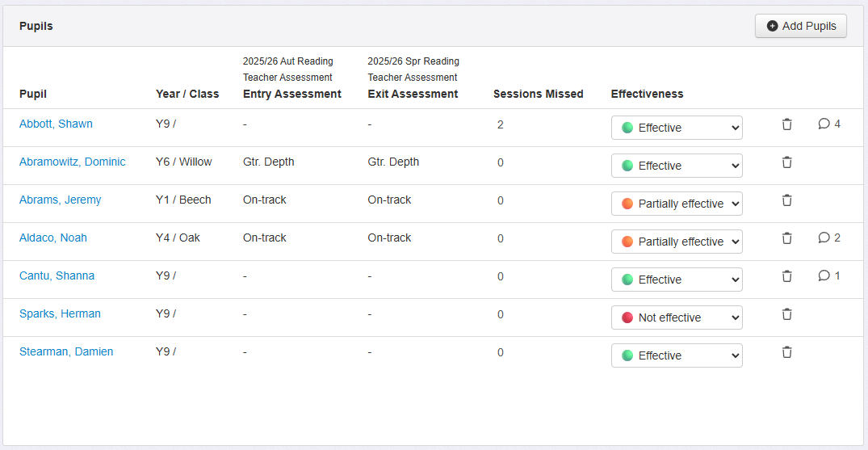Select Stearman, Damien pupil link
The height and width of the screenshot is (450, 868).
coord(66,352)
